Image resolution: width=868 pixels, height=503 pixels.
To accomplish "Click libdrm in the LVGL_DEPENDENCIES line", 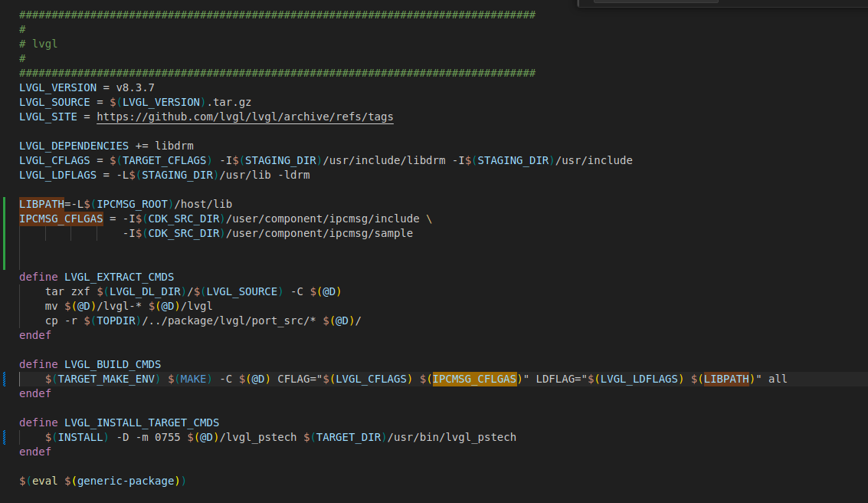I will (174, 146).
